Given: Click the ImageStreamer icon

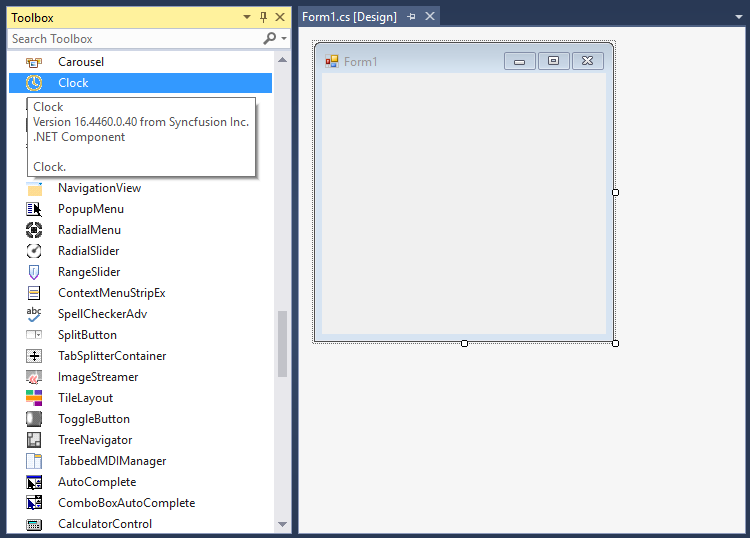Looking at the screenshot, I should (x=34, y=377).
